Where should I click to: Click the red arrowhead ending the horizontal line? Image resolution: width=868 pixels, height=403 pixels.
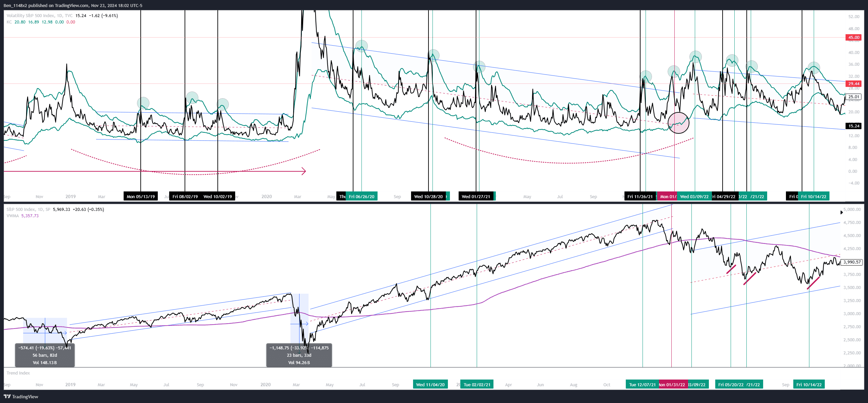point(304,171)
